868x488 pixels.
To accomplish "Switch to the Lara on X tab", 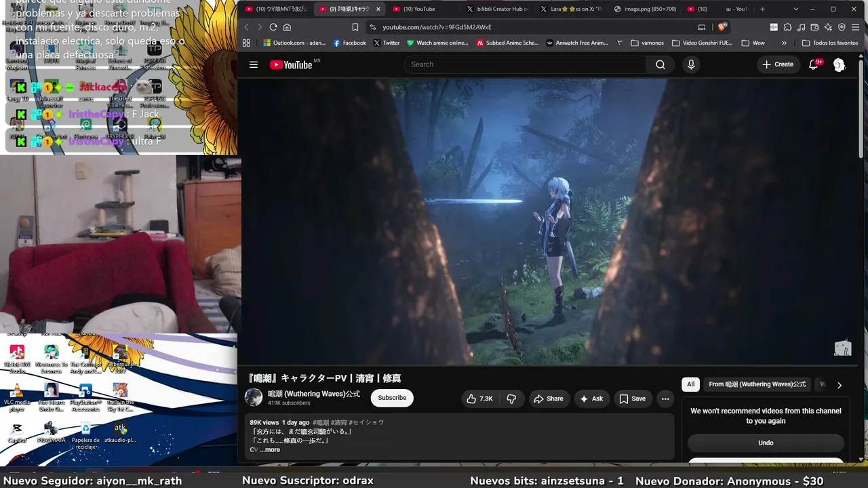I will point(570,9).
